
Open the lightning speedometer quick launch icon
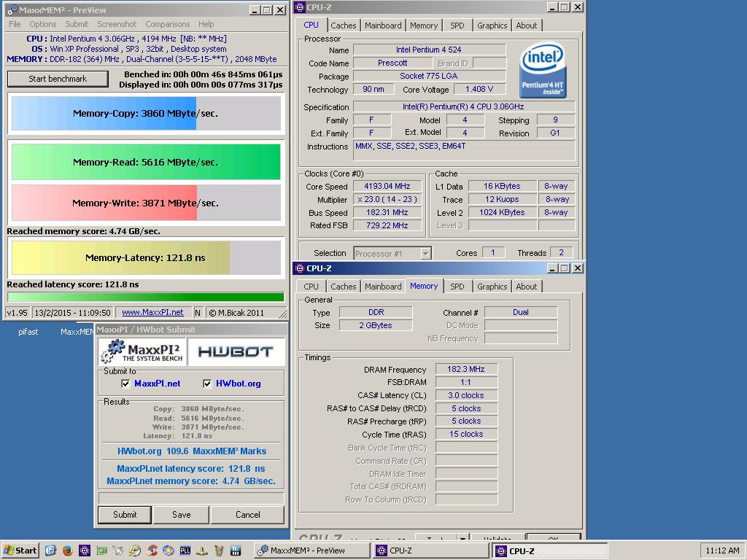135,551
